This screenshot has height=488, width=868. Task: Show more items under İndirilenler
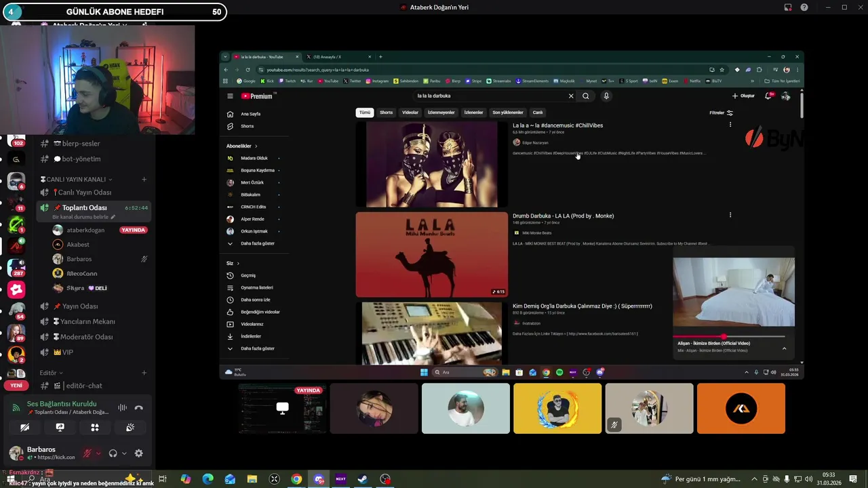pos(251,348)
